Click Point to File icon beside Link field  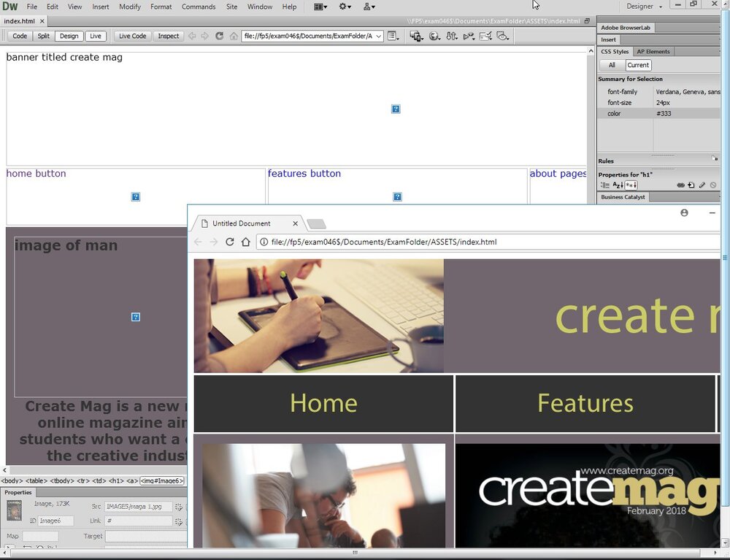pos(178,521)
